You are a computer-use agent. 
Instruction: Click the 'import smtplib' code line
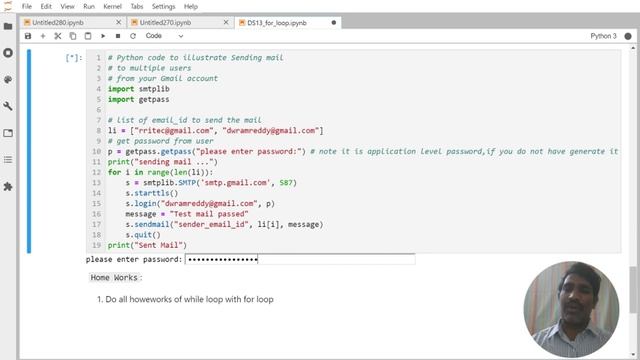click(x=138, y=89)
